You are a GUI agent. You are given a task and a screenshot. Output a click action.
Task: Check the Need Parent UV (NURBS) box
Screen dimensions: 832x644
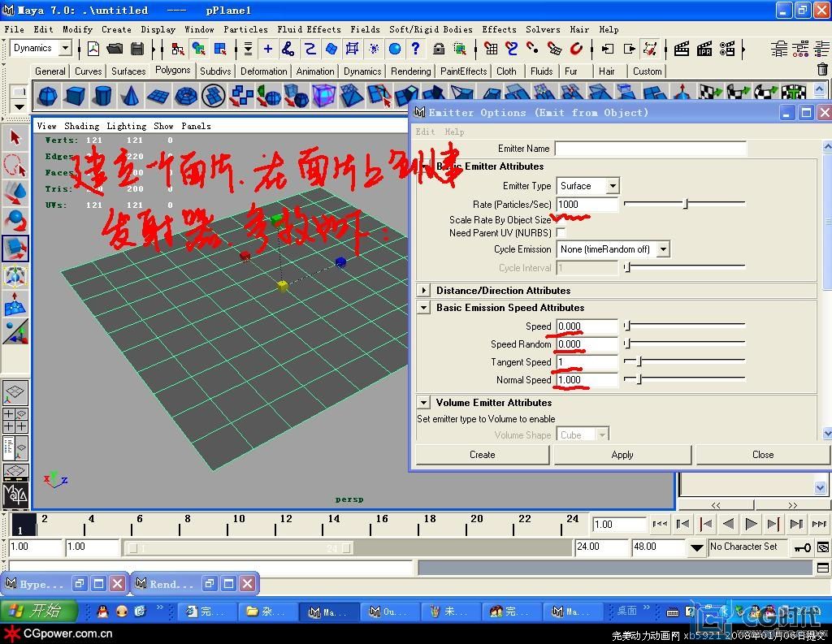coord(561,232)
